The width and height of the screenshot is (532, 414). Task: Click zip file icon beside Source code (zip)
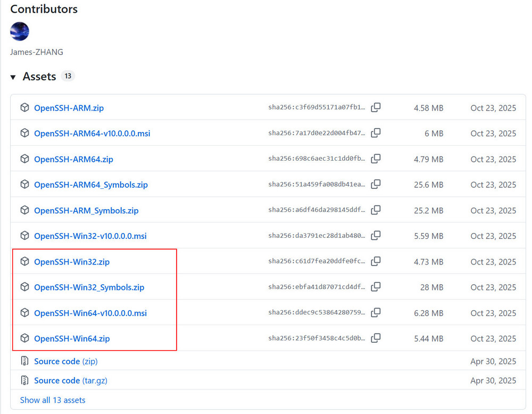click(24, 361)
